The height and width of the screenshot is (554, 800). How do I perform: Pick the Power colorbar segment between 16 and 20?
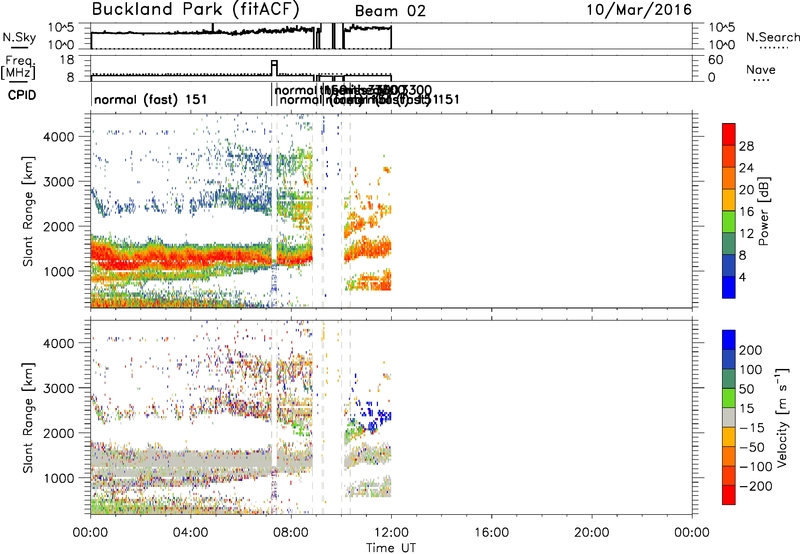(x=729, y=200)
